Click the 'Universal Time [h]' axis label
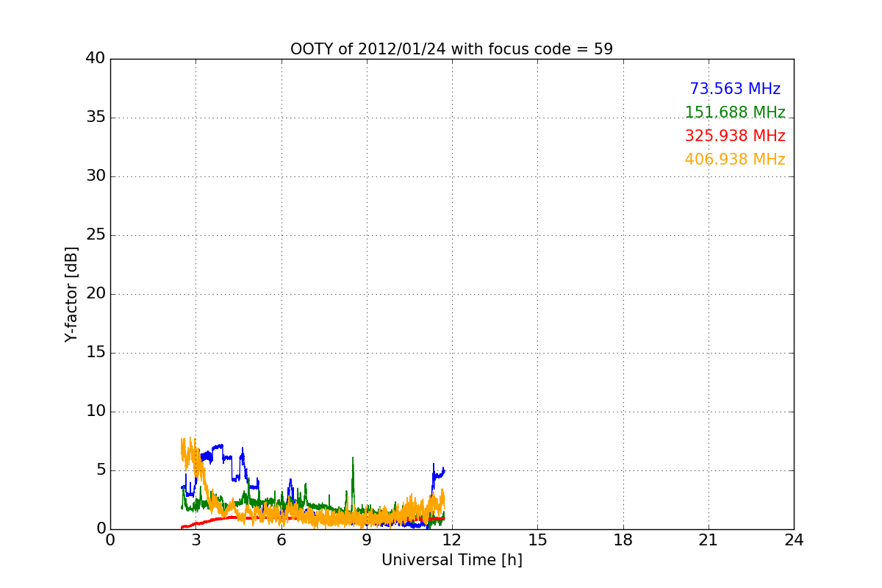882x588 pixels. click(x=451, y=560)
